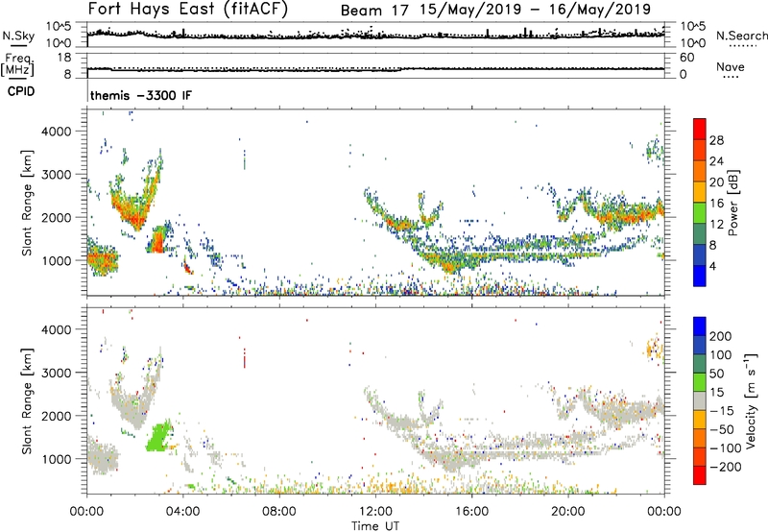Click the "4000" range tick in the power panel
Image resolution: width=768 pixels, height=532 pixels.
[56, 132]
